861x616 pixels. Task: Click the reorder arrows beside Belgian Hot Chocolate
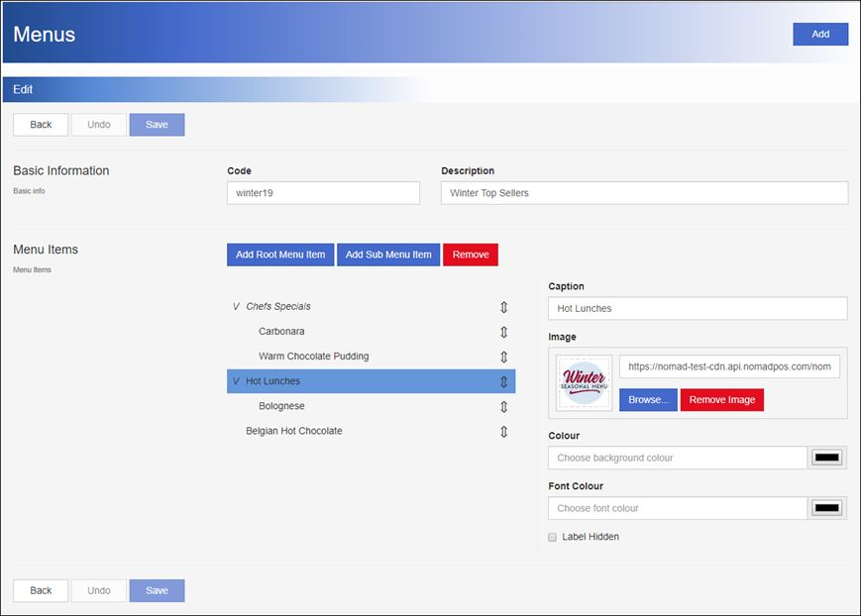[504, 431]
